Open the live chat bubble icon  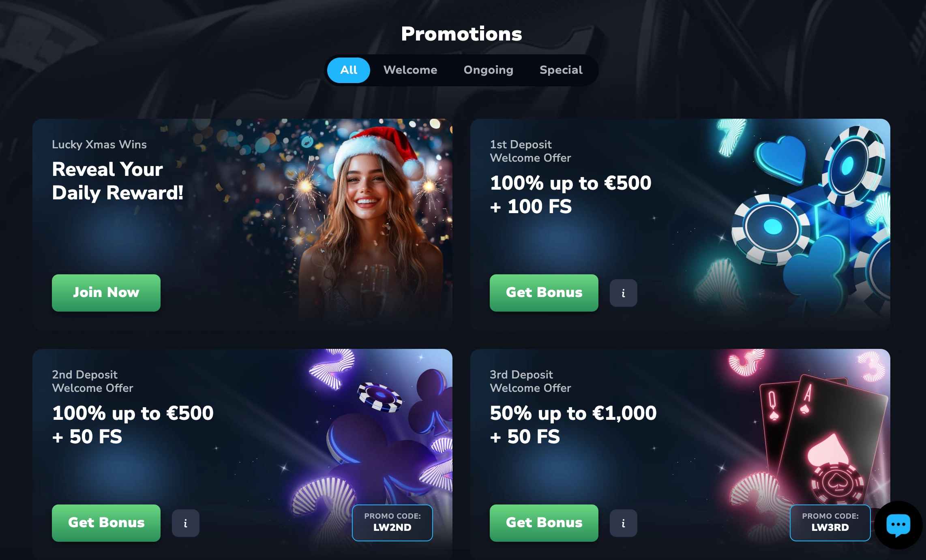pos(898,525)
